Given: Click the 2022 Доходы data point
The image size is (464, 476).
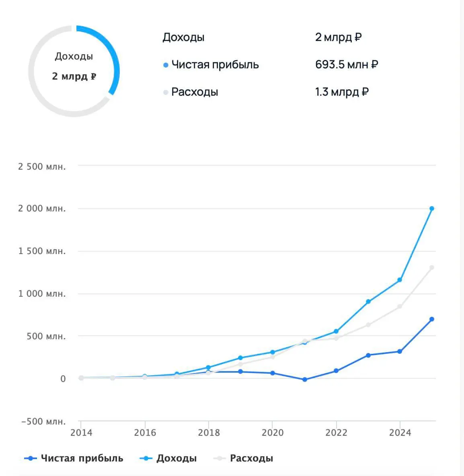Looking at the screenshot, I should 336,331.
